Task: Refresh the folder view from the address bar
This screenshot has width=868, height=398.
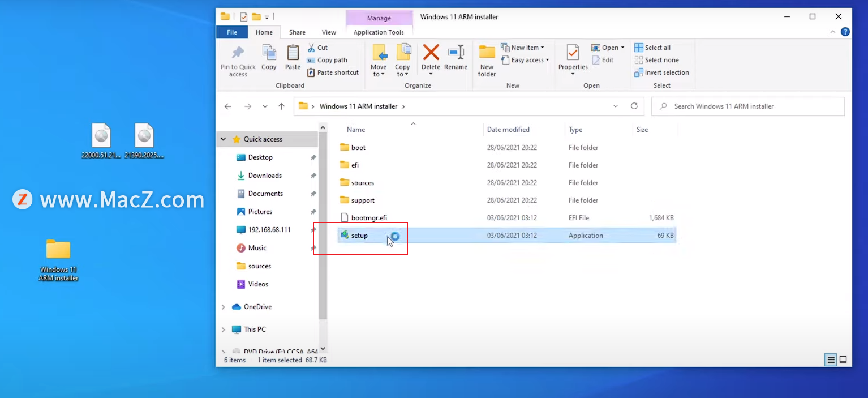Action: [x=634, y=106]
